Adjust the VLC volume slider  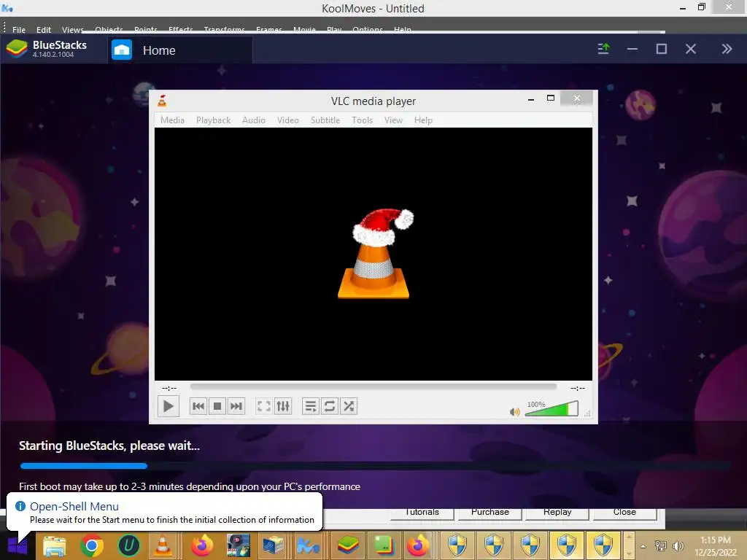(551, 408)
